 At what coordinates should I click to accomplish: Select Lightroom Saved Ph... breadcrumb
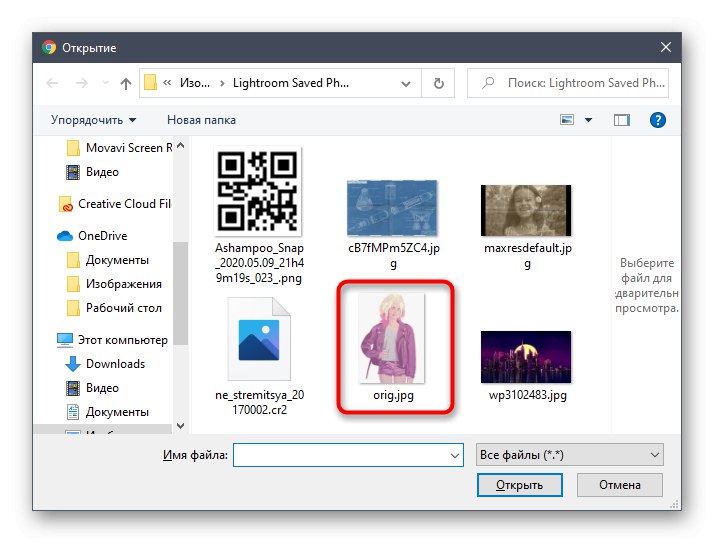click(291, 83)
